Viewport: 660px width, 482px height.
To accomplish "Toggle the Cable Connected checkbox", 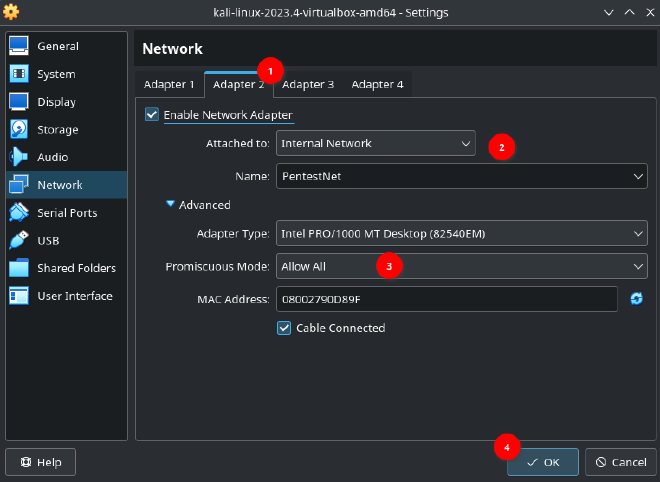I will pos(284,328).
